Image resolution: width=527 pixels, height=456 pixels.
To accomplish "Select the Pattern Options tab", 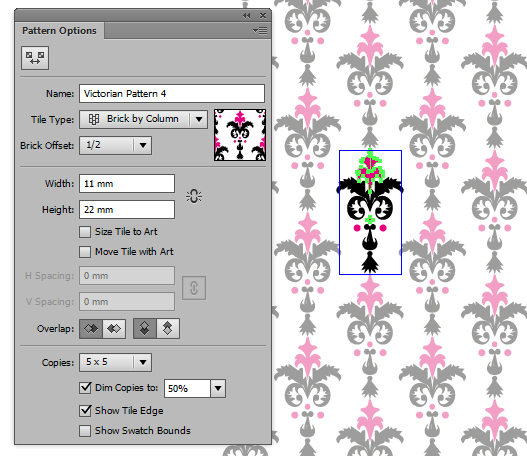I will click(x=59, y=31).
